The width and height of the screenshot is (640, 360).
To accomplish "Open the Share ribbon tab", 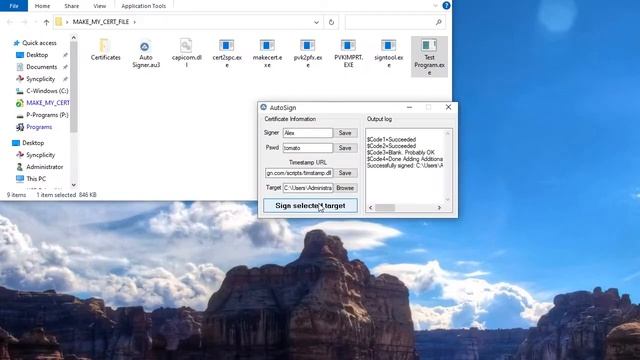I will pos(71,6).
